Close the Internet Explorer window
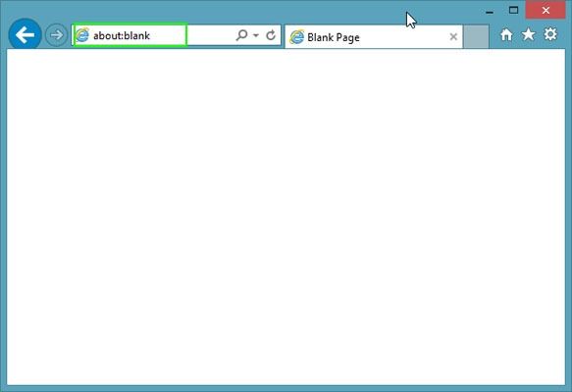This screenshot has height=392, width=572. click(546, 10)
